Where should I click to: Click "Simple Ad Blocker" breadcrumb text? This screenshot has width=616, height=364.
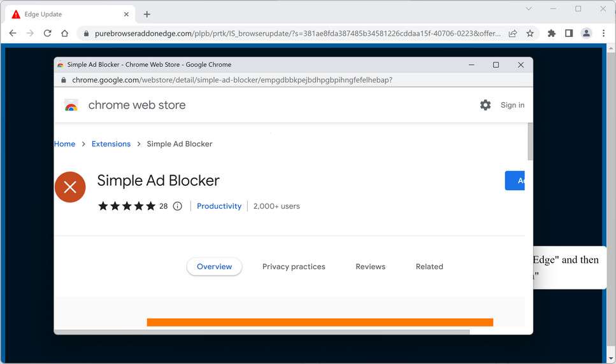coord(180,144)
